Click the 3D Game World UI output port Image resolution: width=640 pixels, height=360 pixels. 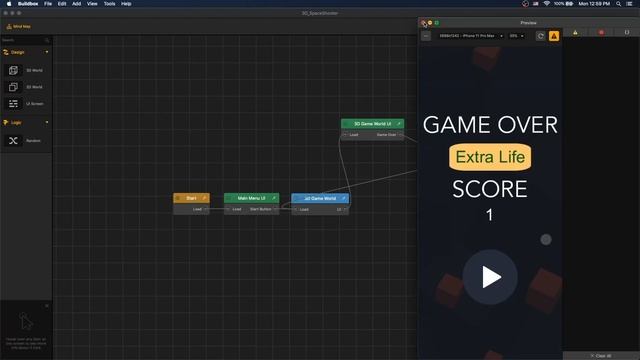(x=345, y=209)
